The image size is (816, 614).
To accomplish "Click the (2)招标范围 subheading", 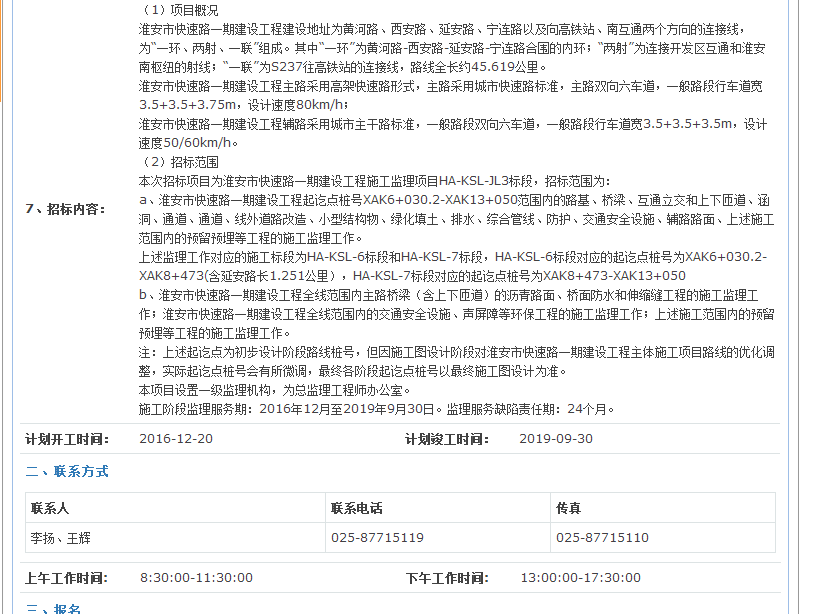I will tap(178, 162).
